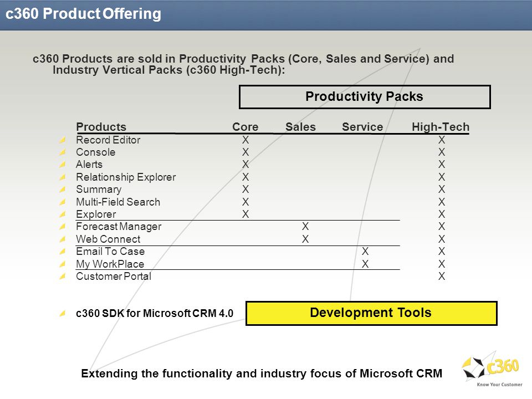Image resolution: width=532 pixels, height=399 pixels.
Task: Click the Core column header
Action: click(x=245, y=126)
